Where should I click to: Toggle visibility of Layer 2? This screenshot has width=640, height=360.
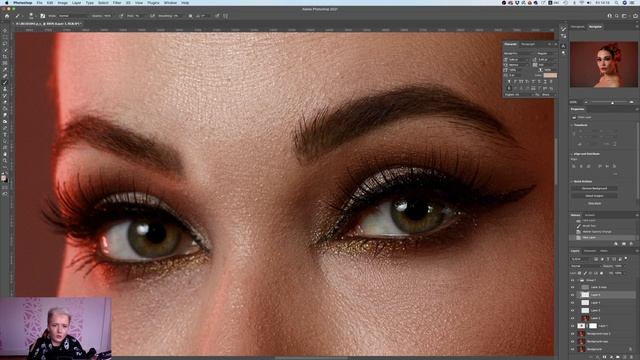[572, 318]
